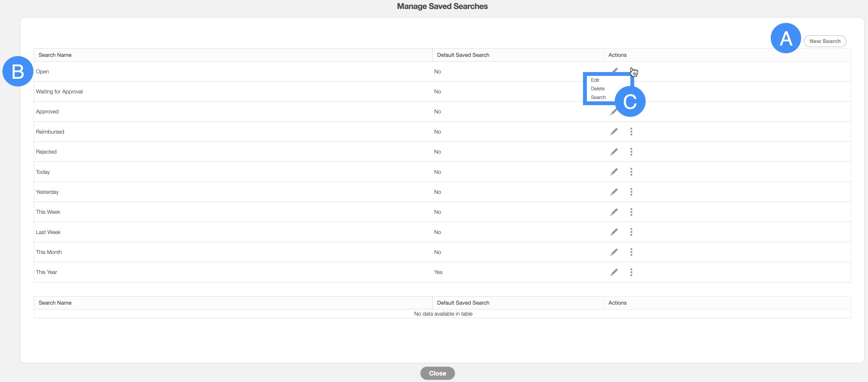Open three-dot menu for Last Week

pos(631,232)
